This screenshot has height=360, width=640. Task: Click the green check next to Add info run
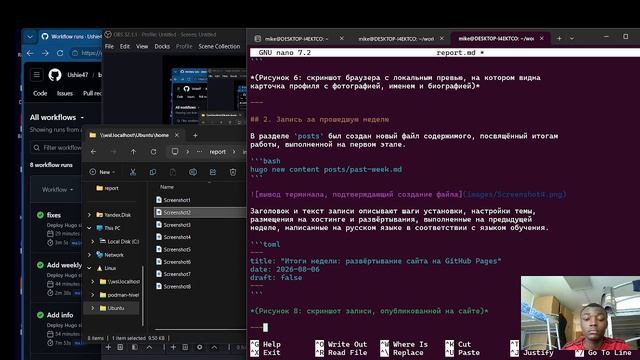pos(40,315)
